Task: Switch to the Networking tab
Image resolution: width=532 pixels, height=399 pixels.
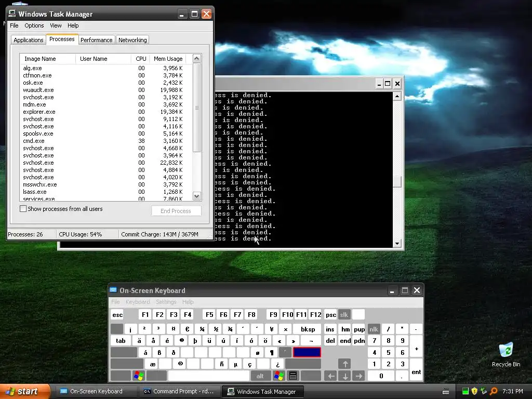Action: click(x=132, y=40)
